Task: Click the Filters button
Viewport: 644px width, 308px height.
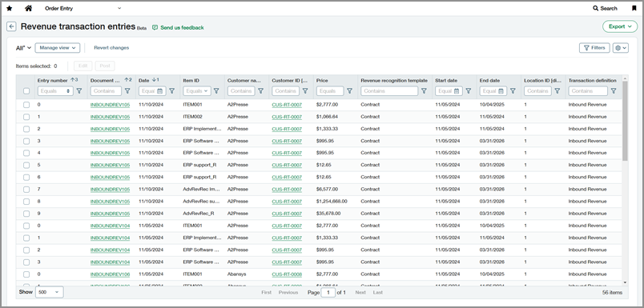Action: click(x=594, y=48)
